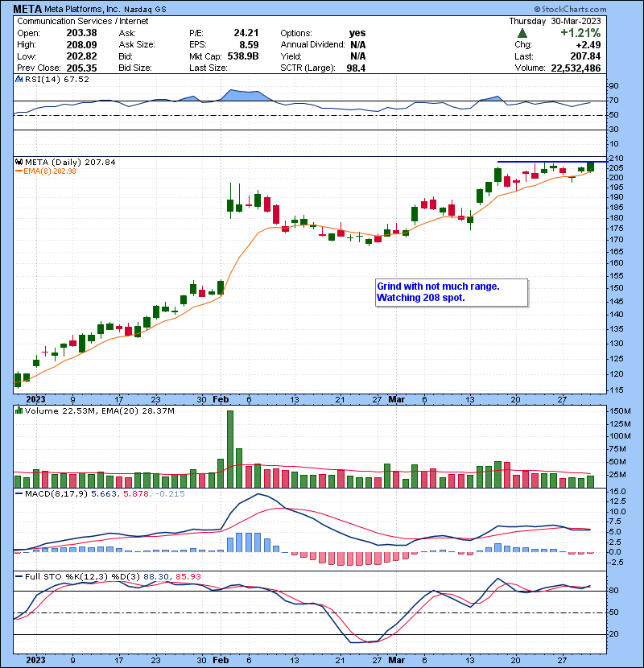Click the Mkt Cap value 538.9B
This screenshot has height=668, width=644.
pyautogui.click(x=243, y=56)
